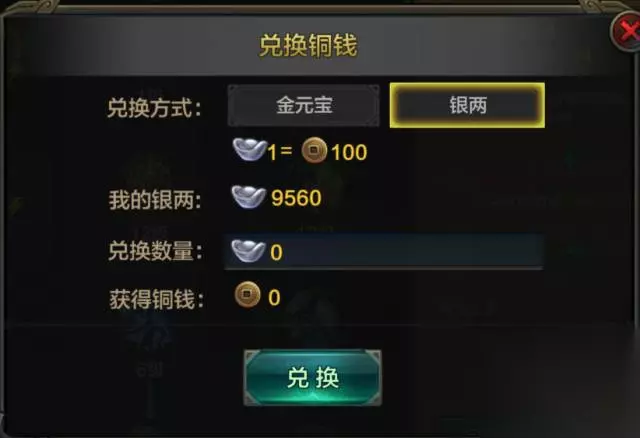Click silver ingot icon in 兑换数量 field
This screenshot has width=640, height=438.
[x=248, y=251]
